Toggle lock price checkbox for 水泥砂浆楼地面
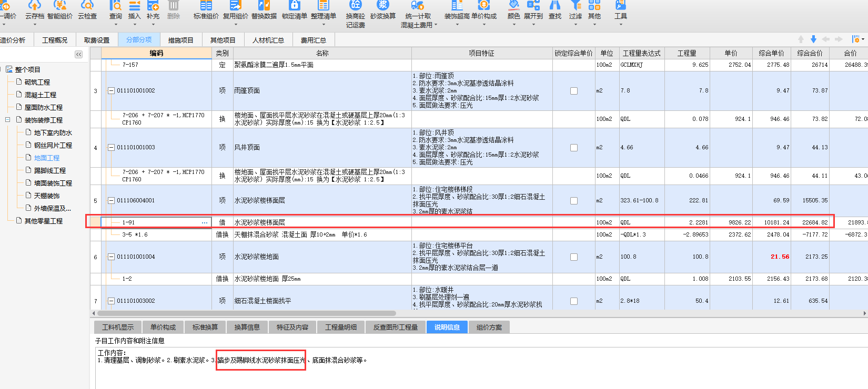Screen dimensions: 868x389 574,257
